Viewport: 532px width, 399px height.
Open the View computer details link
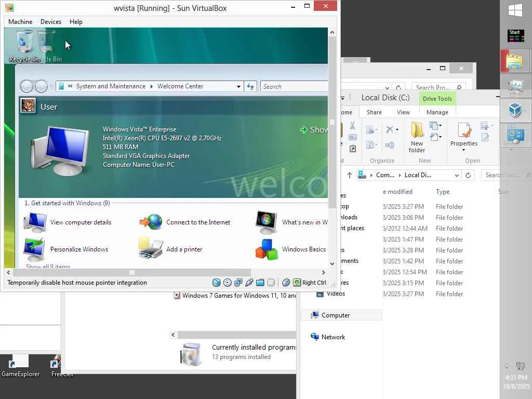tap(81, 222)
